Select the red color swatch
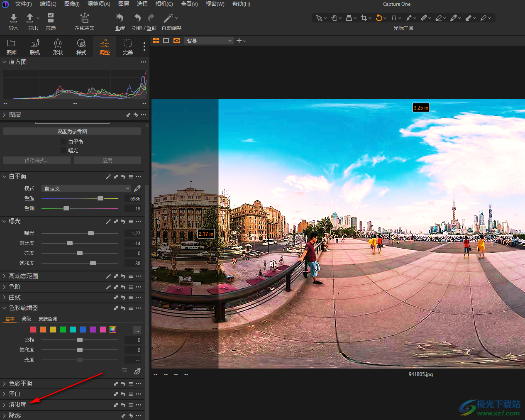The image size is (525, 420). click(x=33, y=330)
